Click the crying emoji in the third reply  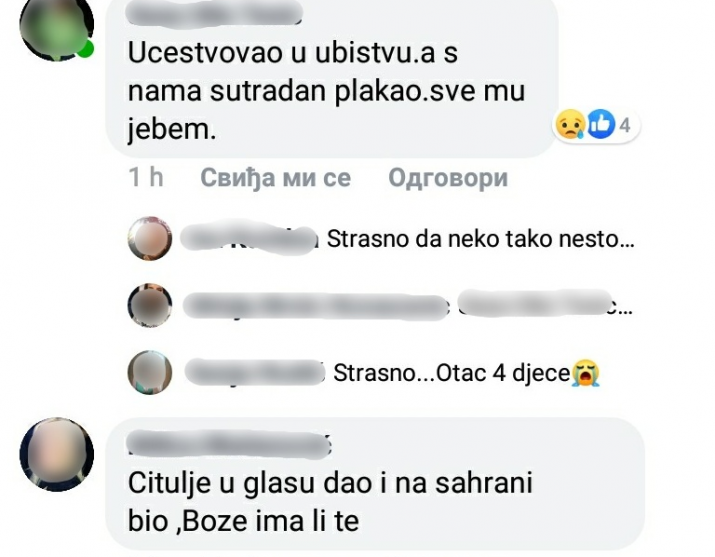click(x=586, y=373)
